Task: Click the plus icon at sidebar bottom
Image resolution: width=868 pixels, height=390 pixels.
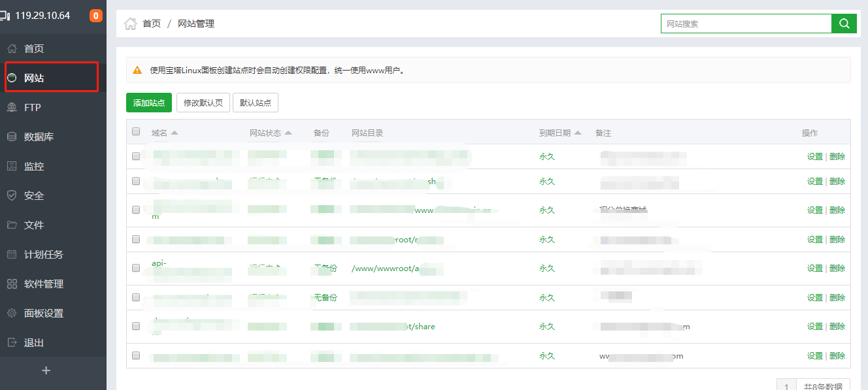Action: pos(46,370)
